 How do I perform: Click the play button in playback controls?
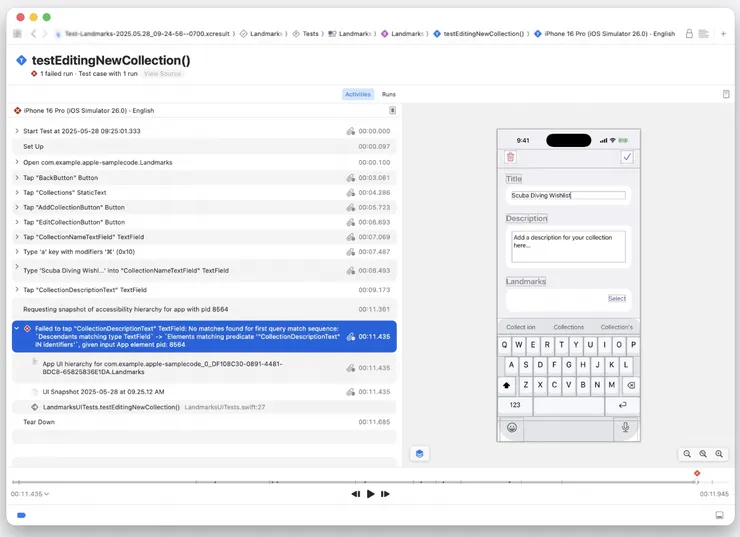370,494
